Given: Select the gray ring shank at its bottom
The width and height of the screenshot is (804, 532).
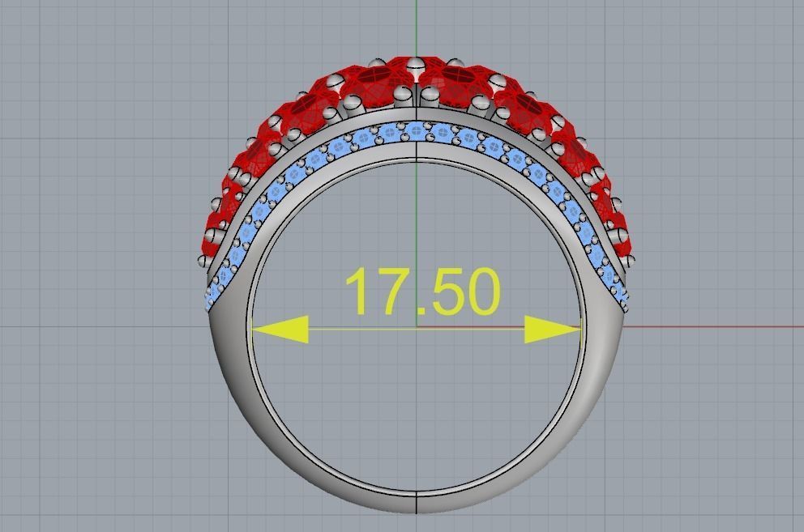Looking at the screenshot, I should [416, 502].
